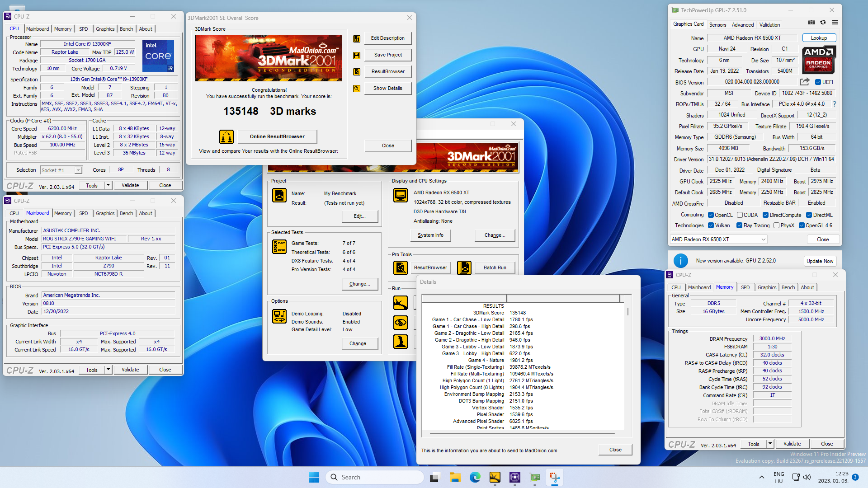
Task: Click the Bus Interface question mark icon
Action: pyautogui.click(x=835, y=104)
